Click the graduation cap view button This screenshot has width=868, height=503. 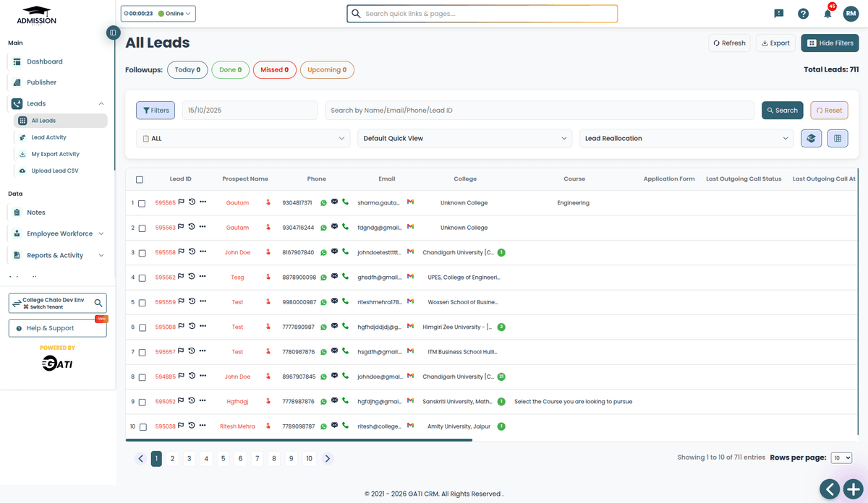[x=811, y=139]
